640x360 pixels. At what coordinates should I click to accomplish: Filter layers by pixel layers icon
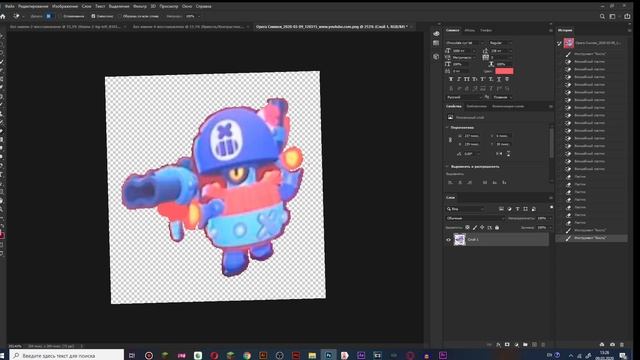click(x=501, y=209)
